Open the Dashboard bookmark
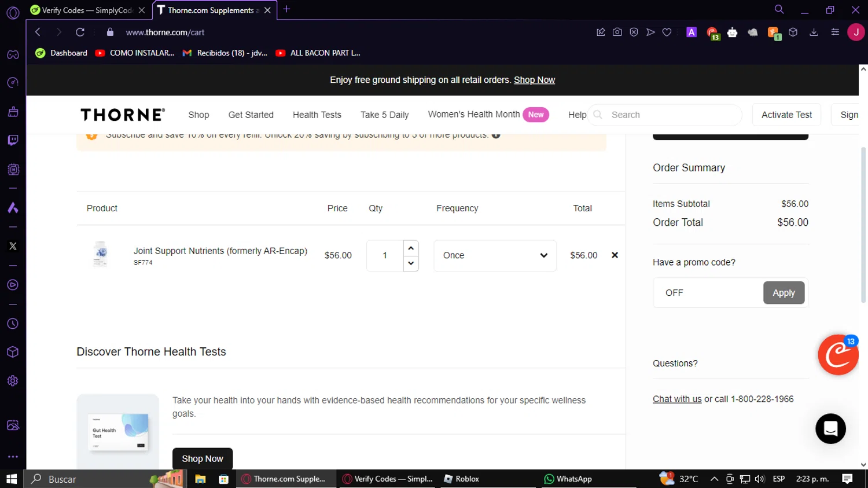Screen dimensions: 868x488 (x=61, y=53)
